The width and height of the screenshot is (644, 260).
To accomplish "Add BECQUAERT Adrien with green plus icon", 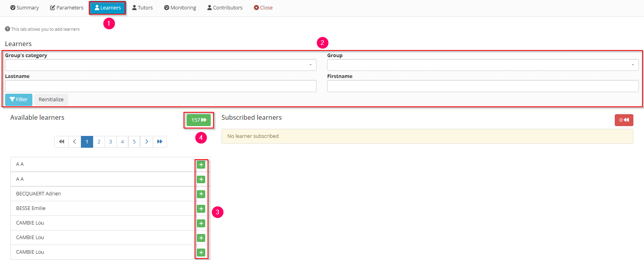I will coord(201,194).
